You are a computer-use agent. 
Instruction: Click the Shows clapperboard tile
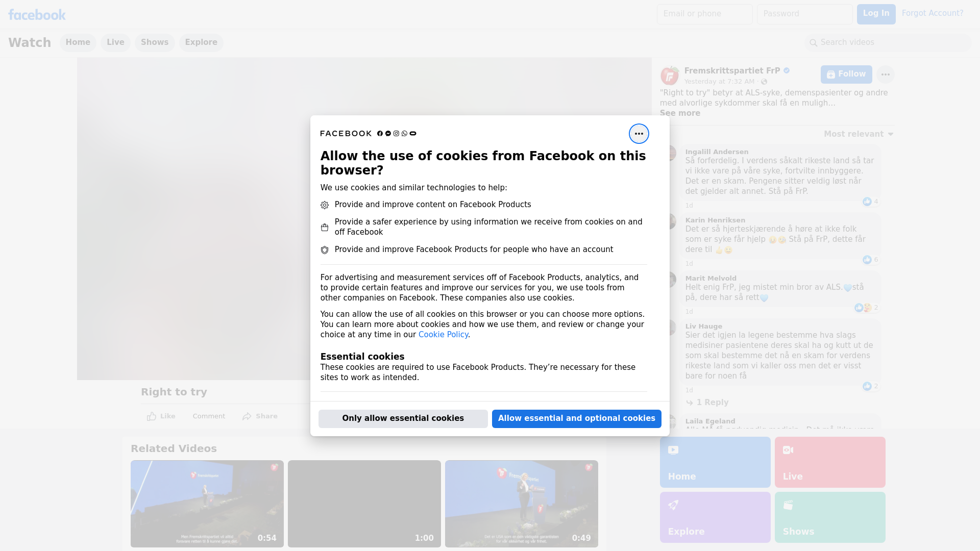tap(830, 517)
